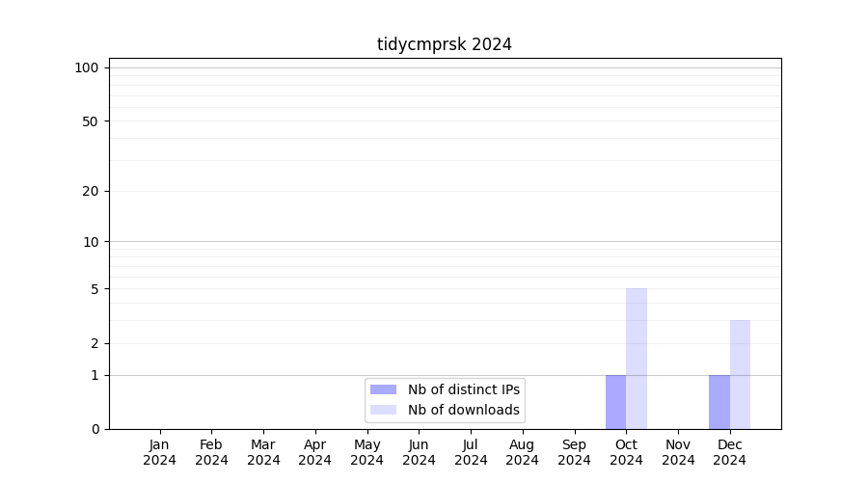Select the December downloads bar
Image resolution: width=868 pixels, height=482 pixels.
click(x=740, y=374)
